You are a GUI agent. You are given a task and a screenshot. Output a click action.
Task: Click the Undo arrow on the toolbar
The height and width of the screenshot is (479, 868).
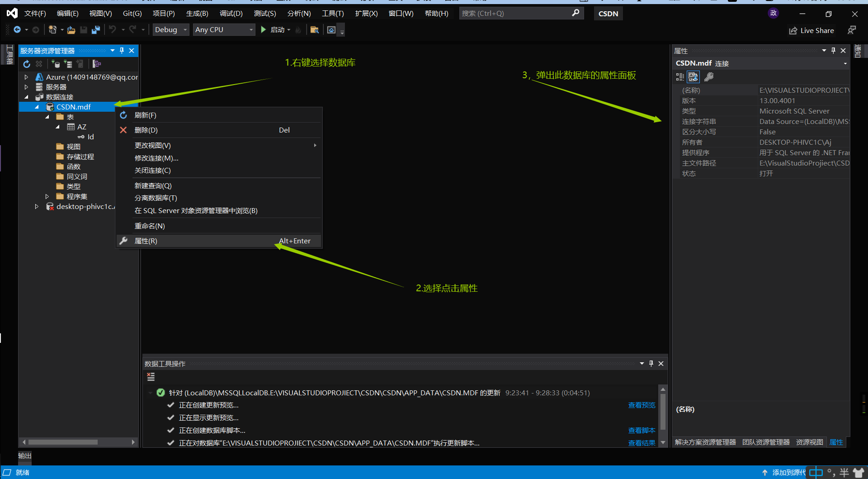click(x=112, y=29)
